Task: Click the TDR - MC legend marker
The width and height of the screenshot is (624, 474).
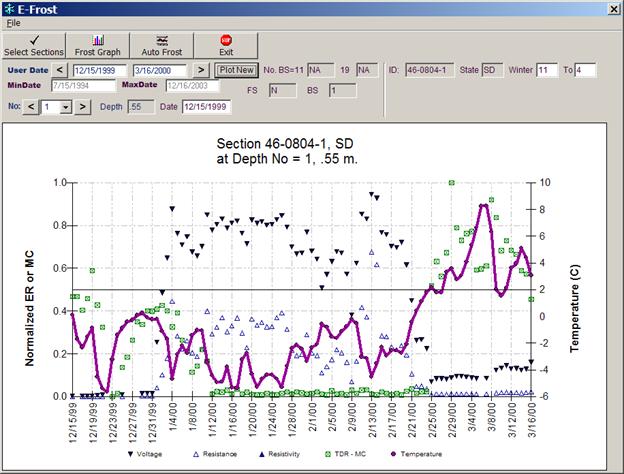Action: 328,454
